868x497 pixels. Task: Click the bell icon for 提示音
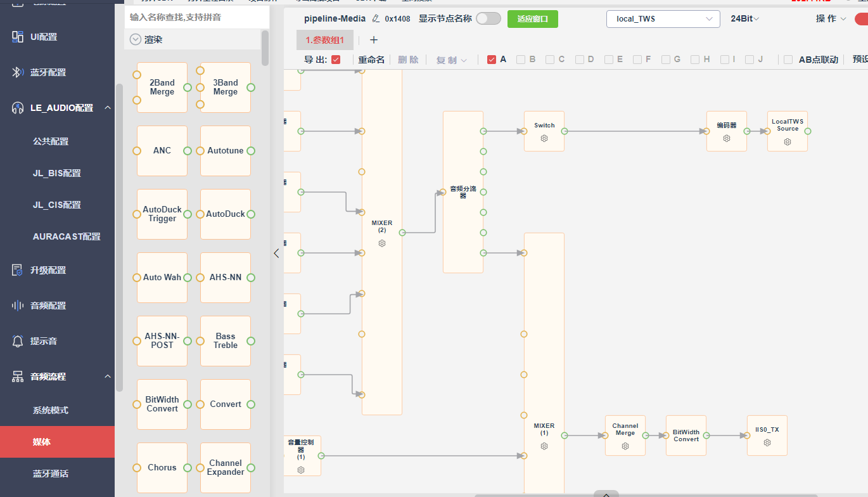(x=18, y=341)
